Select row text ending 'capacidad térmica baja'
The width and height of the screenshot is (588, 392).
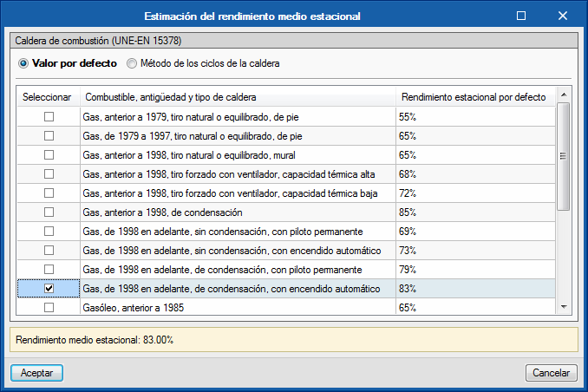click(230, 193)
